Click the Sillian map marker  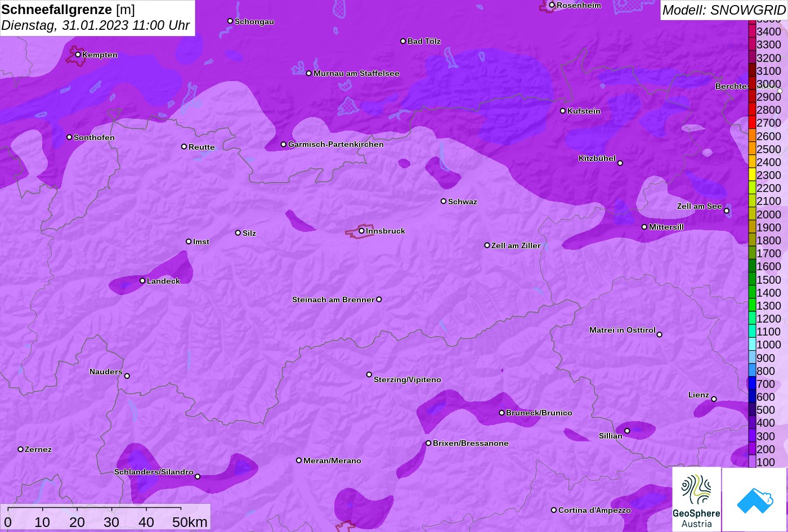[627, 431]
